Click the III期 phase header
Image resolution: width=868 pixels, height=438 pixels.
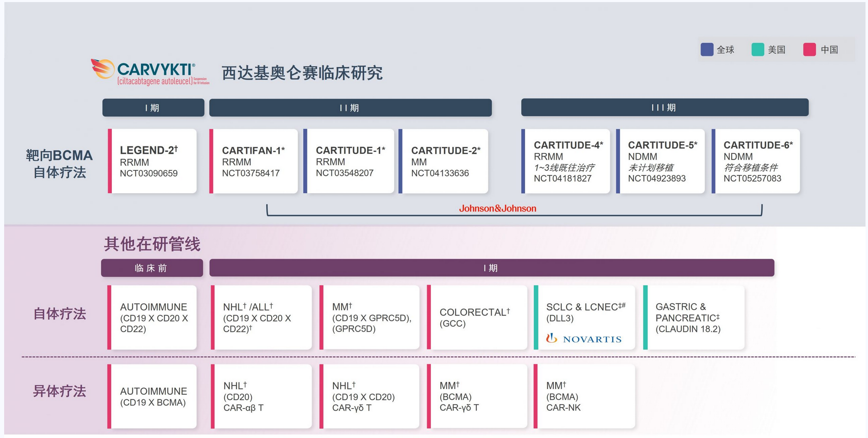[x=665, y=107]
